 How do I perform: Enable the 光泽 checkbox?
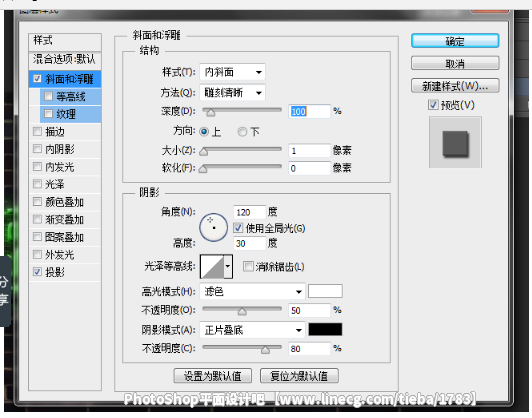point(37,184)
